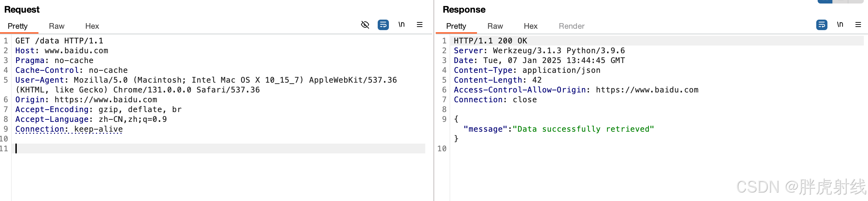Show newline characters in Request panel
868x201 pixels.
(x=401, y=25)
